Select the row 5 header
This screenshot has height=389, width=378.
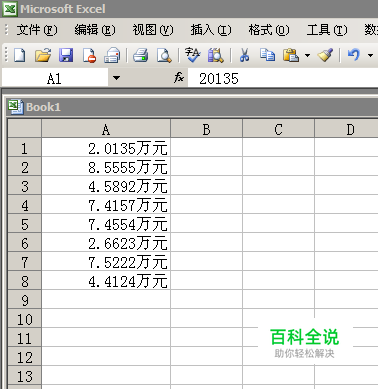(x=25, y=223)
